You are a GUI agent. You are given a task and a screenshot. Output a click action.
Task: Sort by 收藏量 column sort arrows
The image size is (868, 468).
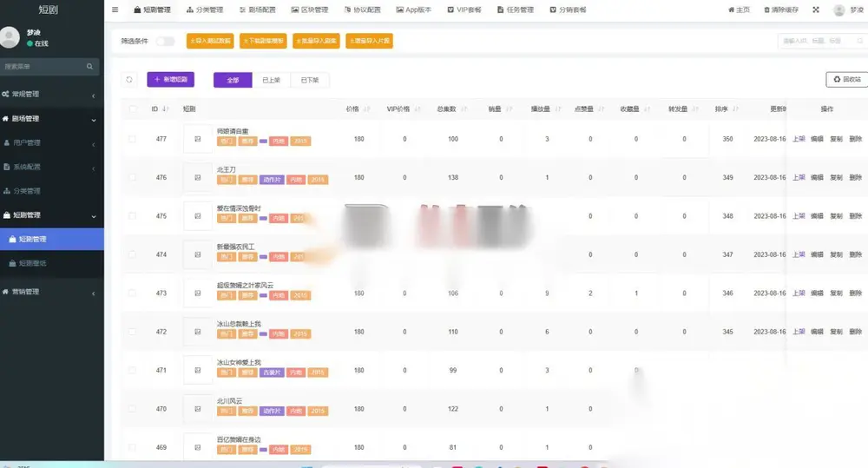(x=648, y=109)
